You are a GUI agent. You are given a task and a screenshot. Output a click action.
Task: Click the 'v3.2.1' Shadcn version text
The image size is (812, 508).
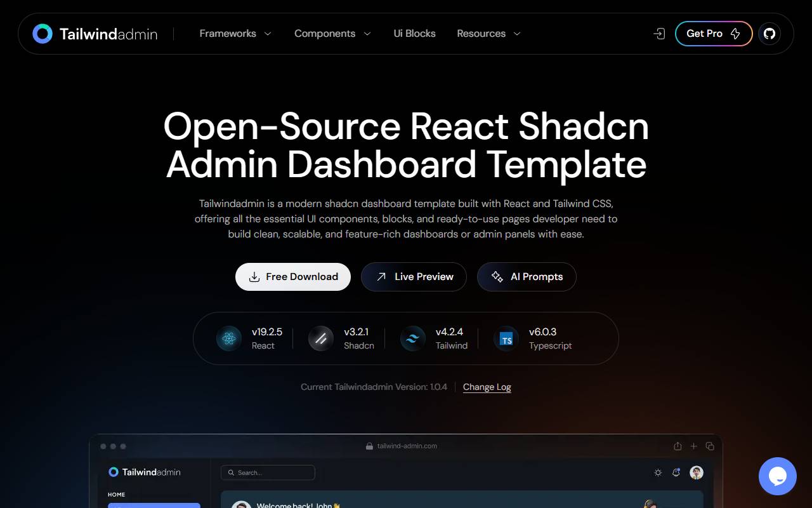356,332
